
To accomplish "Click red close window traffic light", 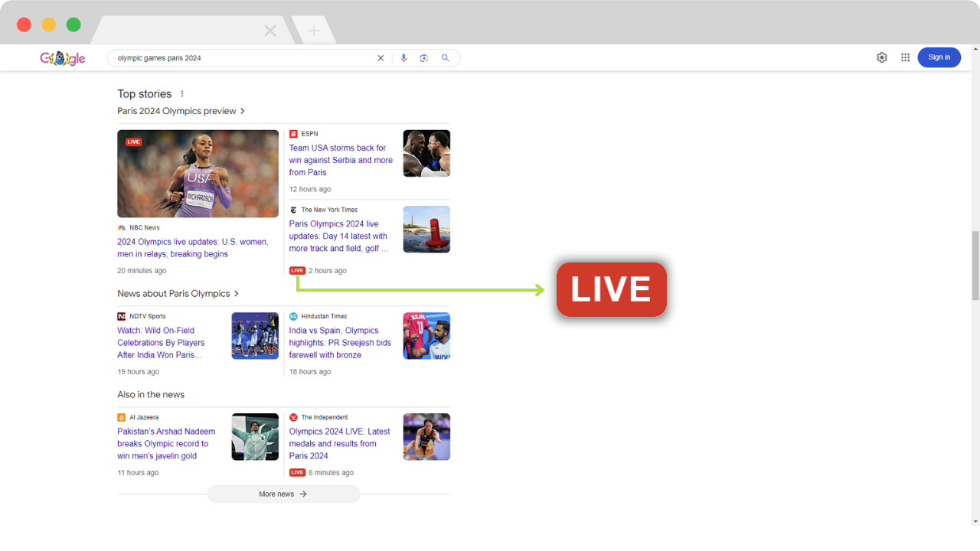I will click(24, 24).
